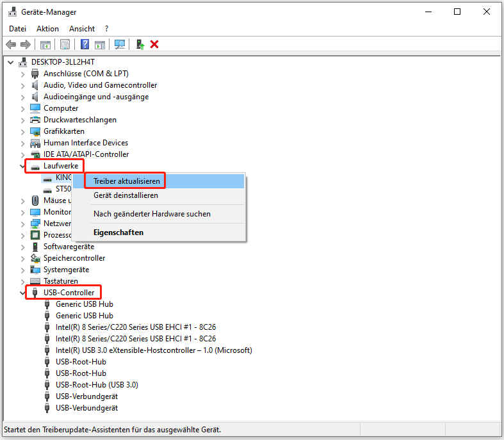504x440 pixels.
Task: Click the Human Interface Devices icon
Action: coord(35,143)
